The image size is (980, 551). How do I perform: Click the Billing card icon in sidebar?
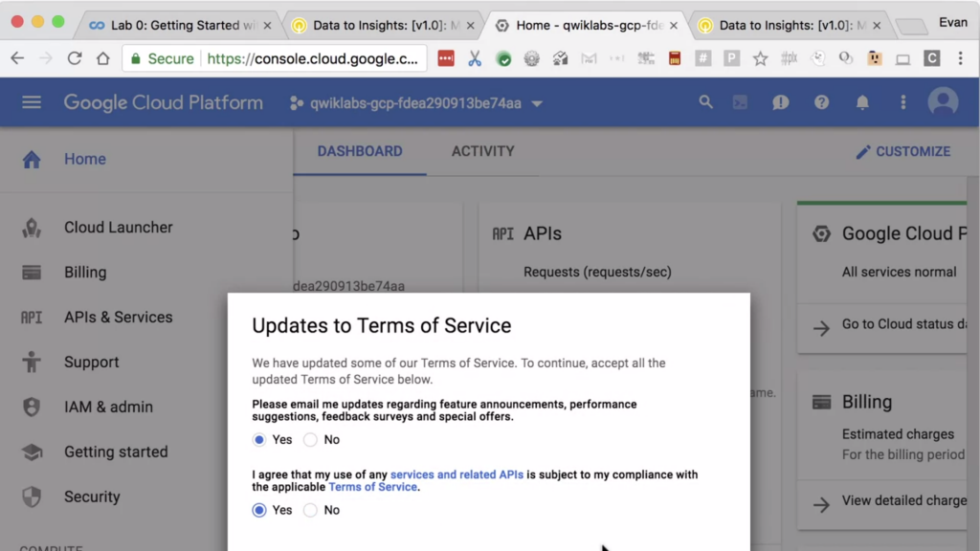click(x=32, y=273)
